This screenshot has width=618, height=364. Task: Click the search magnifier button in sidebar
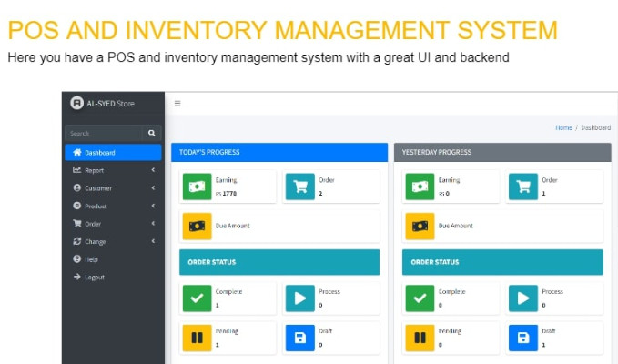(152, 133)
